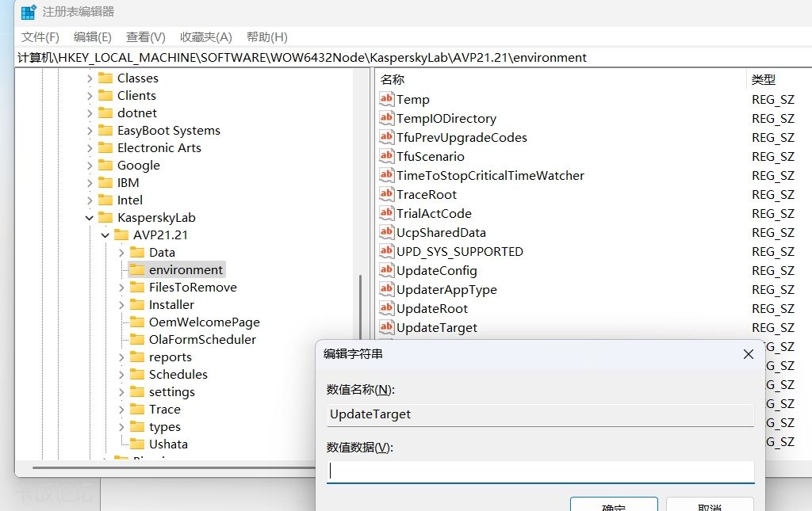Expand the Clients key chevron
This screenshot has width=812, height=511.
point(90,96)
